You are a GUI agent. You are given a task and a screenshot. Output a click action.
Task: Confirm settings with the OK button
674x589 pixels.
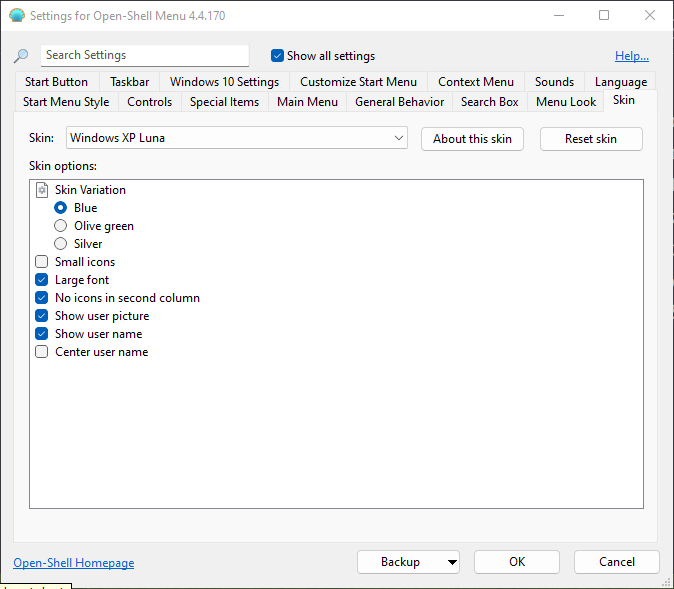517,562
